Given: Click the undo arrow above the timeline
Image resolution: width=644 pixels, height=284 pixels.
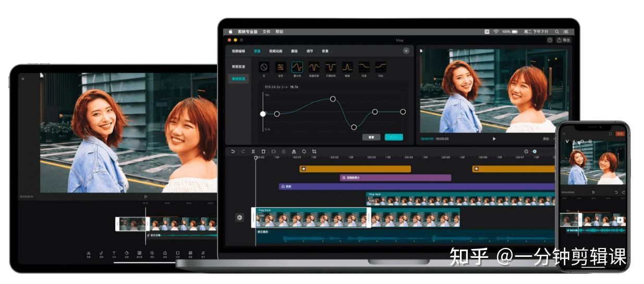Looking at the screenshot, I should [233, 151].
